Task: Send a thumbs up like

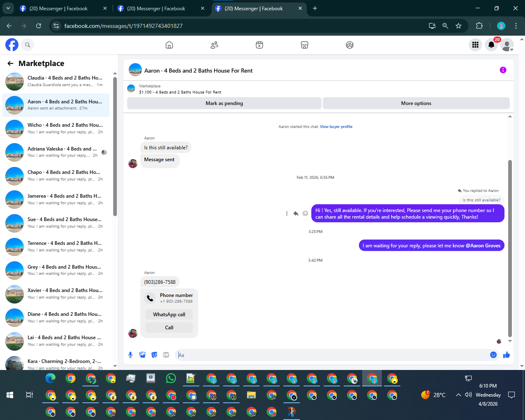Action: pyautogui.click(x=507, y=355)
